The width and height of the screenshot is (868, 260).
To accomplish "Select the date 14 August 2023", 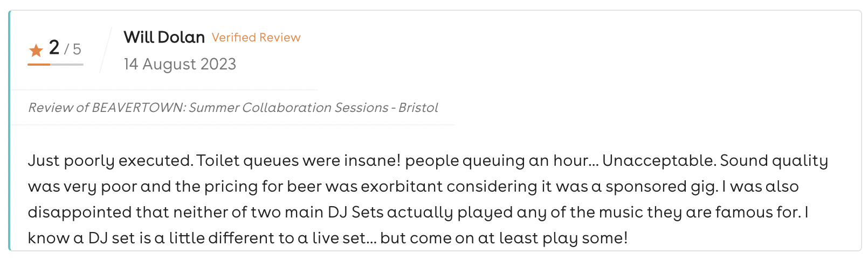I will (180, 64).
